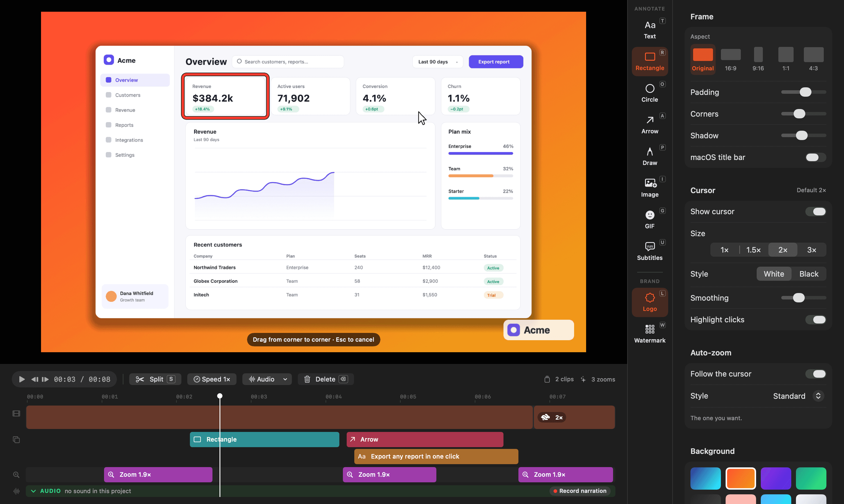Pick the green background swatch
Viewport: 844px width, 504px height.
pos(811,478)
